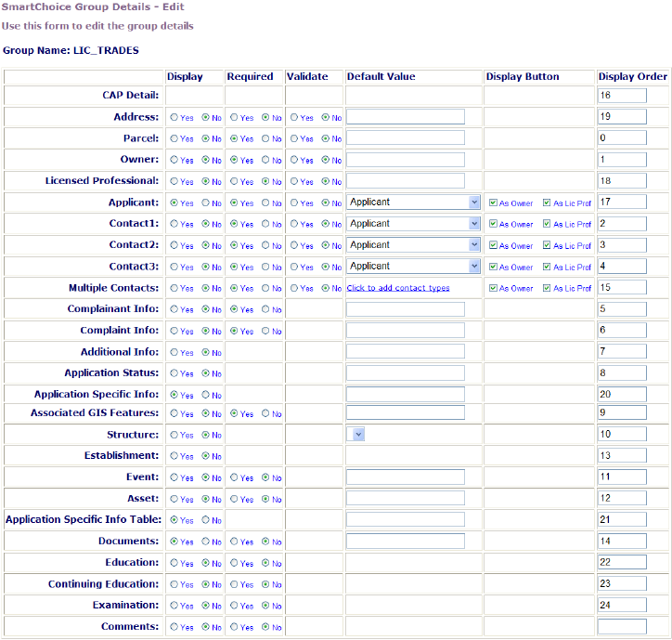Set Asset Display to Yes
Viewport: 672px width, 640px height.
click(174, 499)
